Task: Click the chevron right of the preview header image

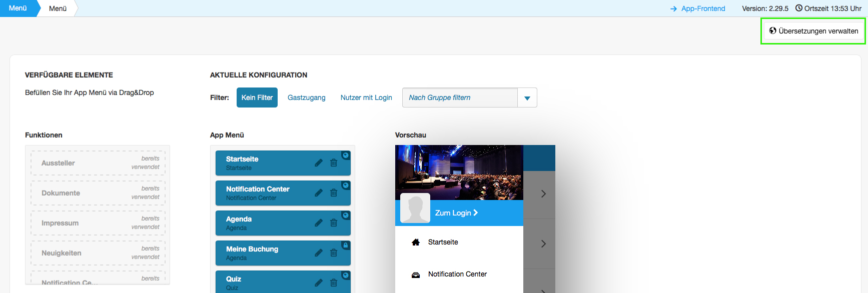Action: (543, 193)
